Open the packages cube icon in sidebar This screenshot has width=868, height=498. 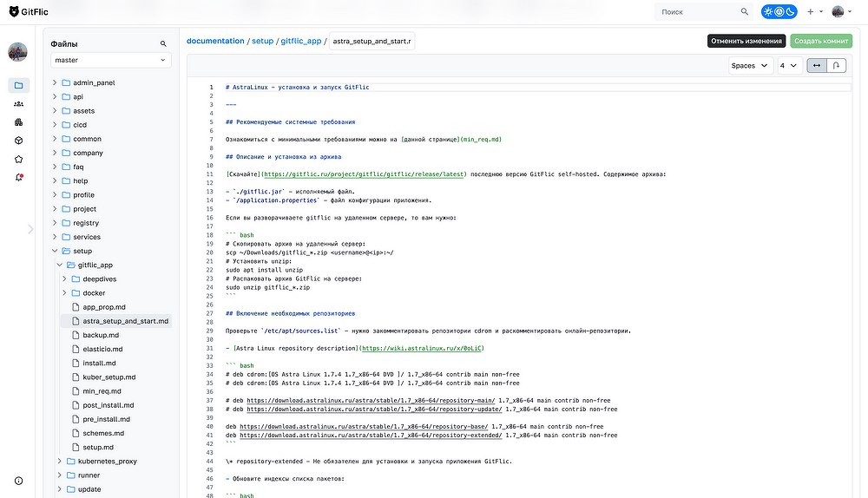pyautogui.click(x=18, y=141)
